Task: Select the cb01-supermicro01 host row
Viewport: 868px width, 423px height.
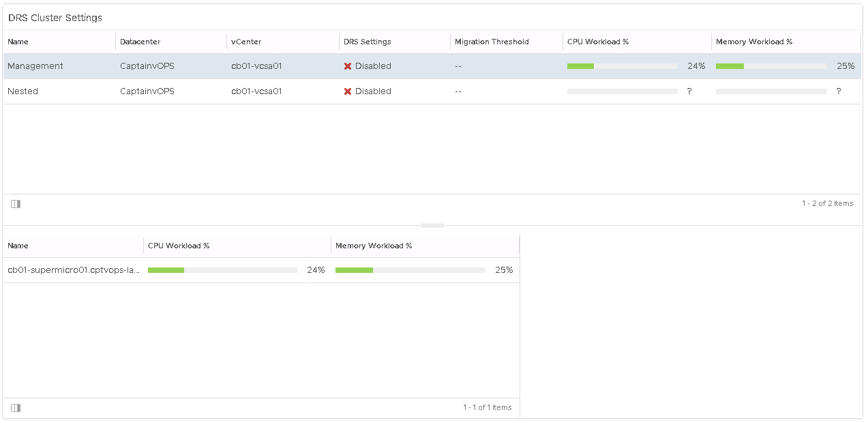Action: [x=74, y=270]
